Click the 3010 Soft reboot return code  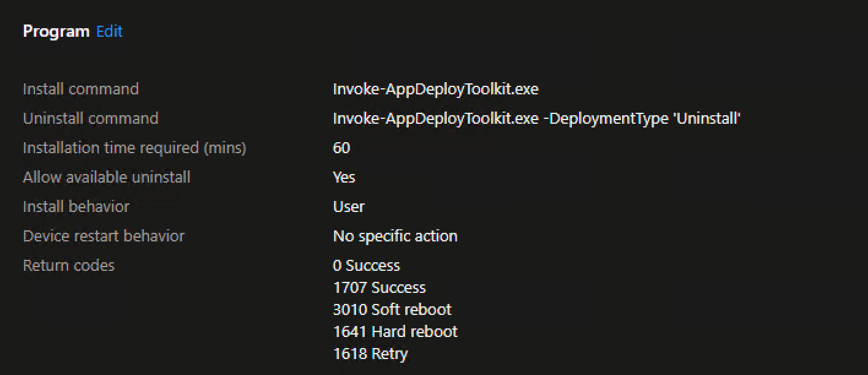click(x=392, y=309)
